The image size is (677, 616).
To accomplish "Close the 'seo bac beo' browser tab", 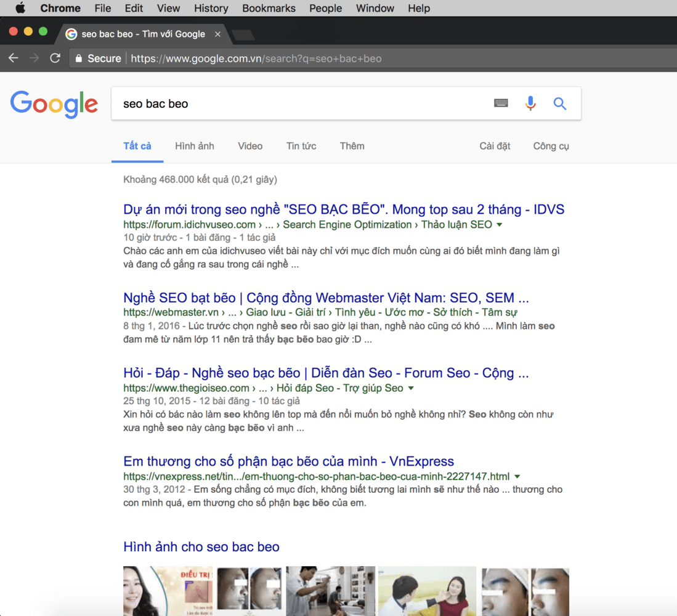I will (217, 34).
